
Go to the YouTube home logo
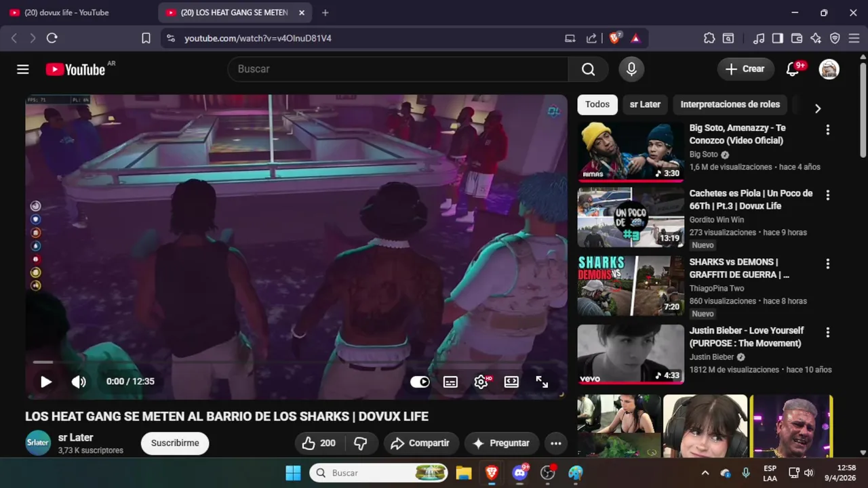[x=75, y=69]
